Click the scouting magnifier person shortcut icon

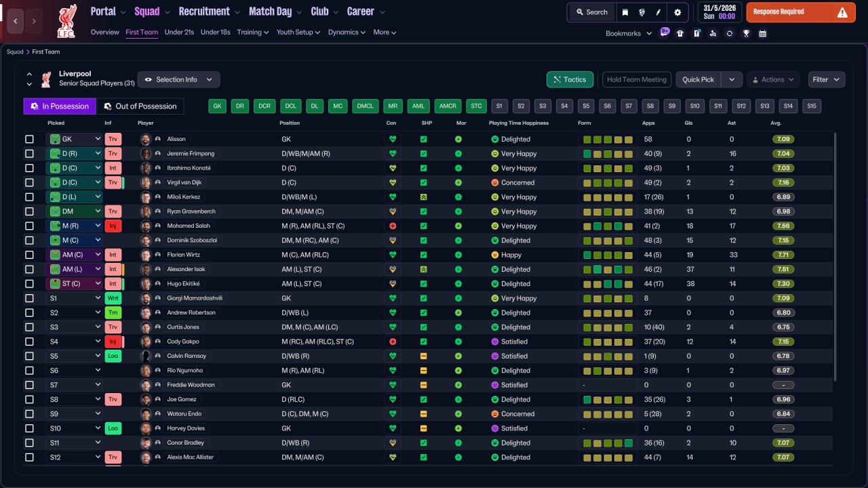coord(713,33)
